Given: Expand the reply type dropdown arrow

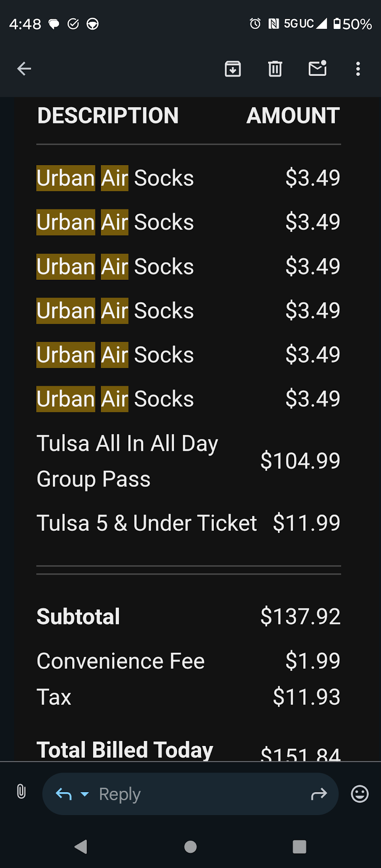Looking at the screenshot, I should pos(85,794).
